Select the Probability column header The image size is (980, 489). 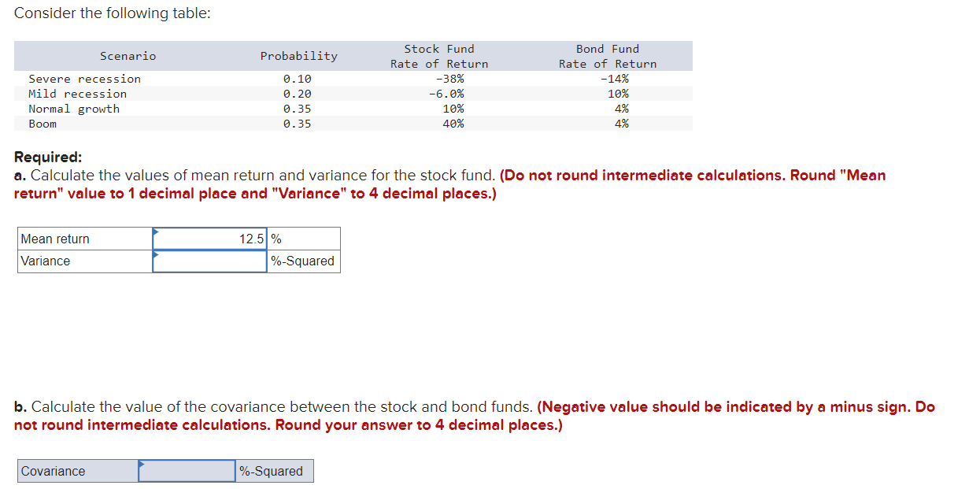click(x=298, y=56)
